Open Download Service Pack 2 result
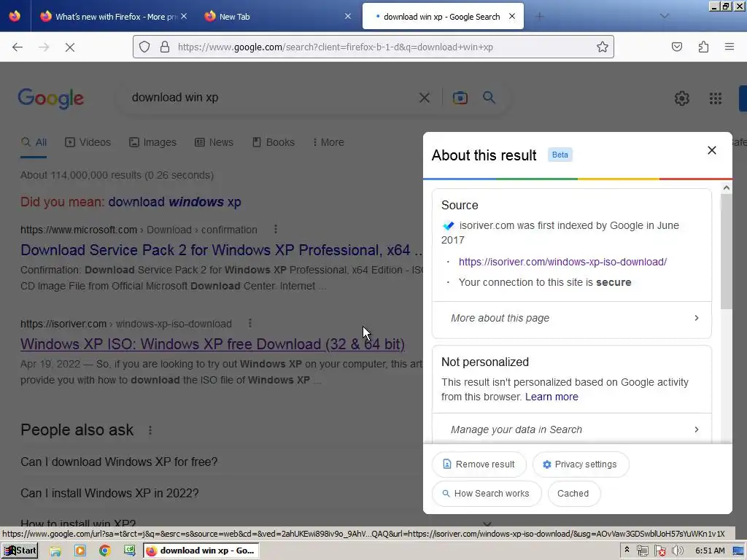The height and width of the screenshot is (560, 747). (x=222, y=250)
